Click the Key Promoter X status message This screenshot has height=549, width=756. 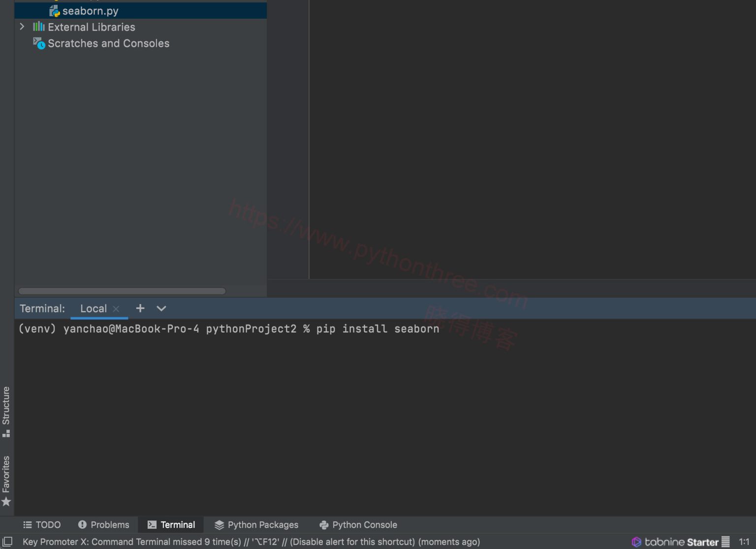click(x=251, y=542)
